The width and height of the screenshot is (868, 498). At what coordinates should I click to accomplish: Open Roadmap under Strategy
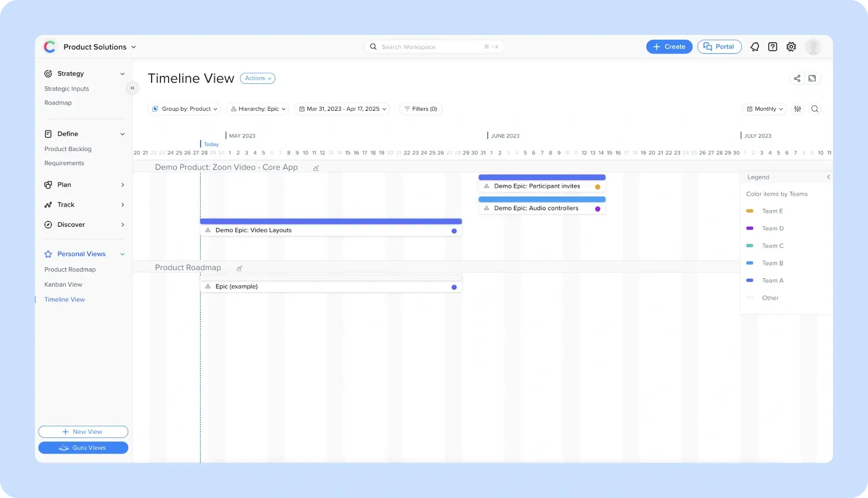[58, 103]
